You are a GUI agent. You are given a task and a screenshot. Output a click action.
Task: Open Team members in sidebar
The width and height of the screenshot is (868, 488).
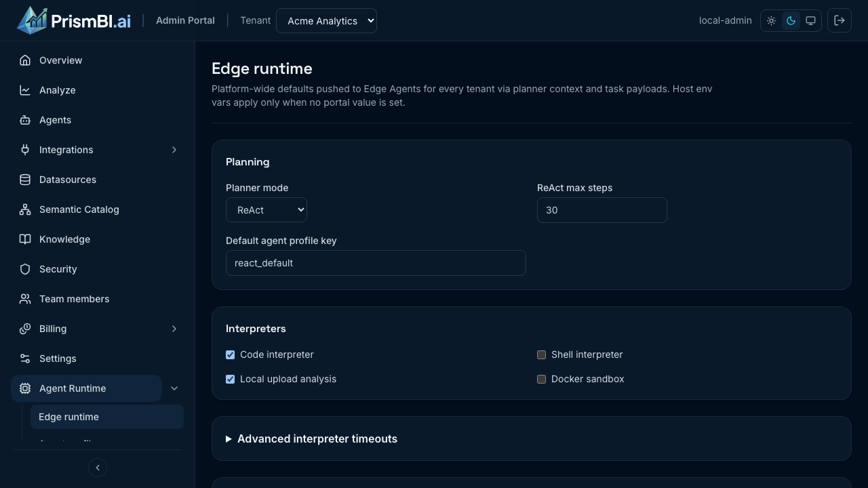pos(97,299)
